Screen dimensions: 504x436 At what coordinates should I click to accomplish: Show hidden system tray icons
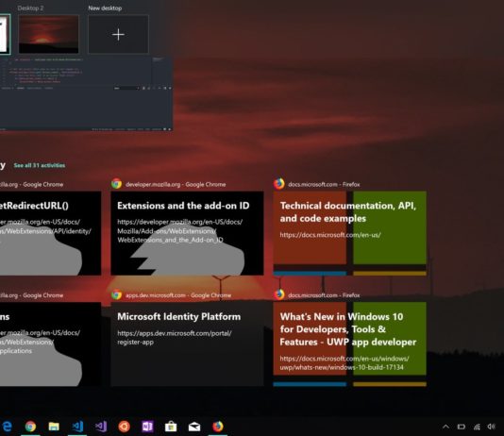pos(445,427)
